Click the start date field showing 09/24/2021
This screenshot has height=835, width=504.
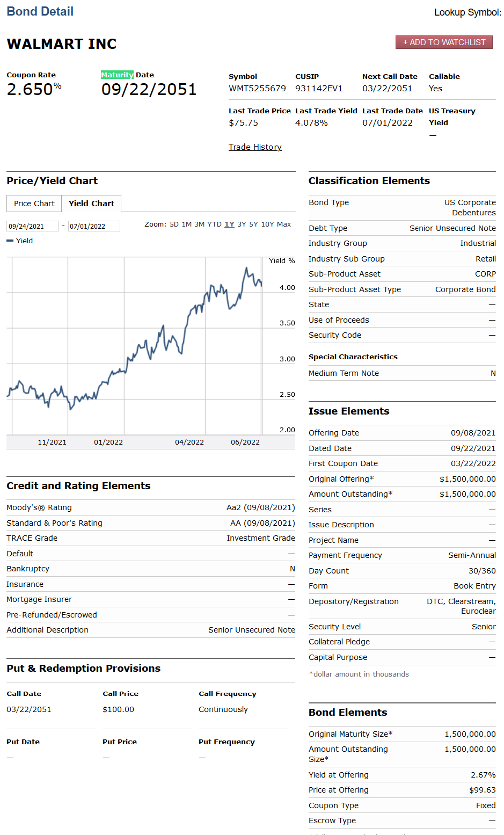[x=33, y=226]
